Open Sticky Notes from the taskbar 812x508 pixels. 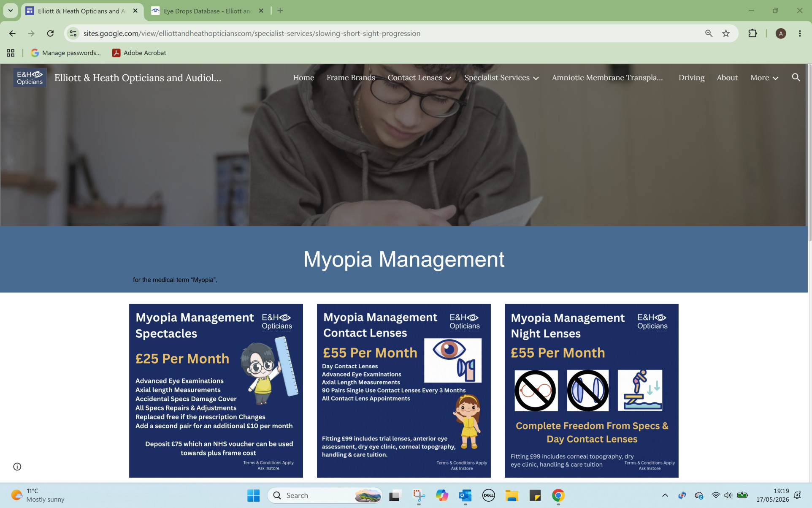pyautogui.click(x=535, y=495)
